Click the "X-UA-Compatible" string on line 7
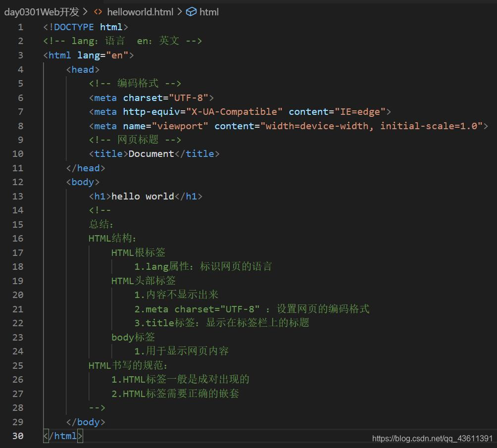497x448 pixels. pos(234,111)
